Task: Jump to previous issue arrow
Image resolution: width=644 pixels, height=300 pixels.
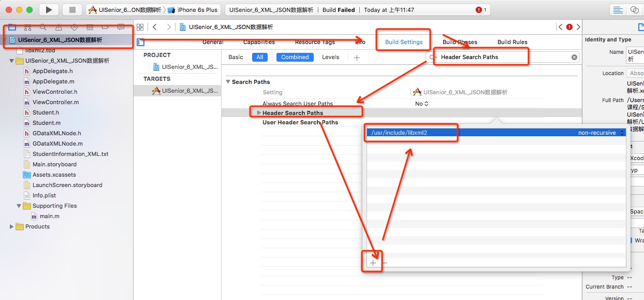Action: tap(560, 27)
